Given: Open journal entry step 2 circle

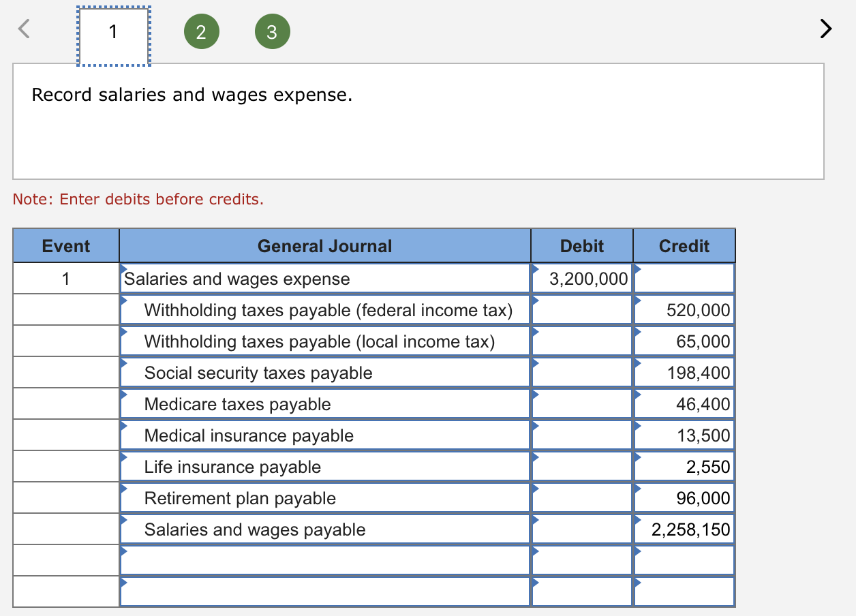Looking at the screenshot, I should (201, 32).
